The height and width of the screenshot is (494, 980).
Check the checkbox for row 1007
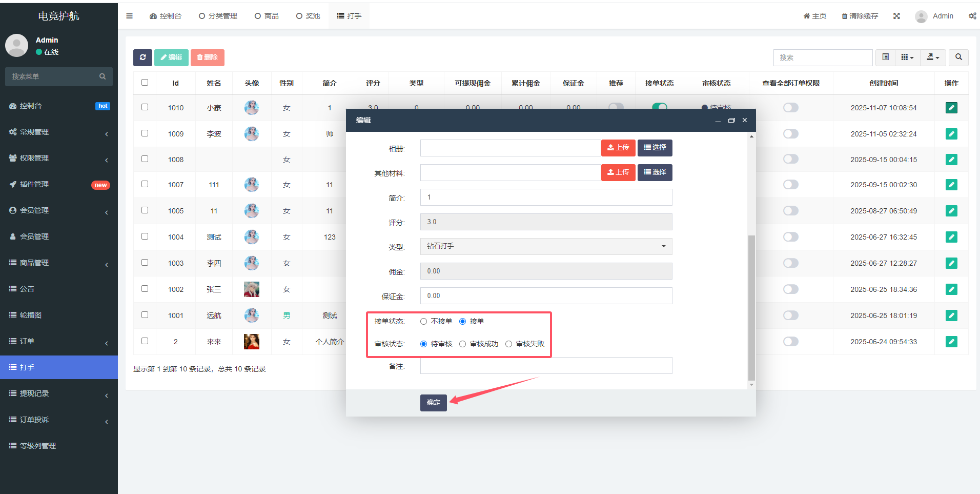[145, 184]
